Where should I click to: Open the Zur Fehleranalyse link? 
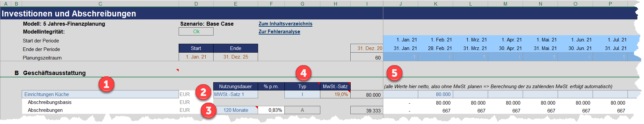[279, 32]
